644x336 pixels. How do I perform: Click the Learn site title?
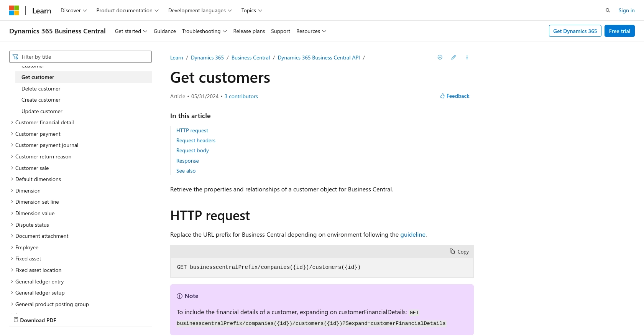click(x=42, y=11)
